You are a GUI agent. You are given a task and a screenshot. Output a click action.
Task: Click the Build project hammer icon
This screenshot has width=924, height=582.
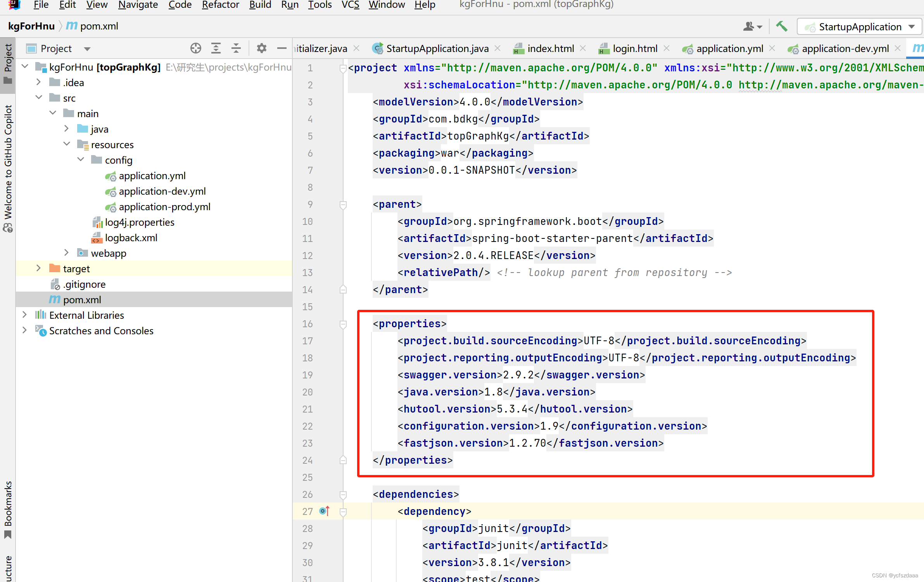[x=782, y=26]
